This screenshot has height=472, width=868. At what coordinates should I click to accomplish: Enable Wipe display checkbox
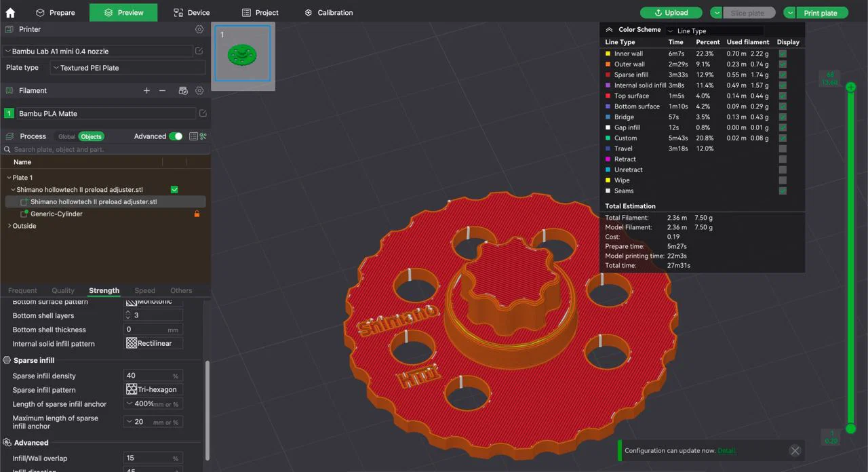tap(783, 180)
